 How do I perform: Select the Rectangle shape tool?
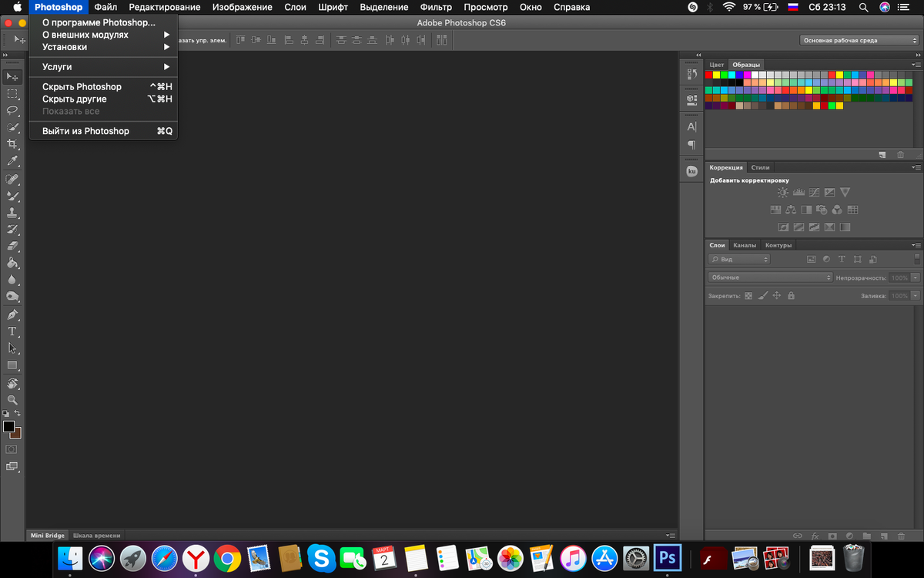12,365
